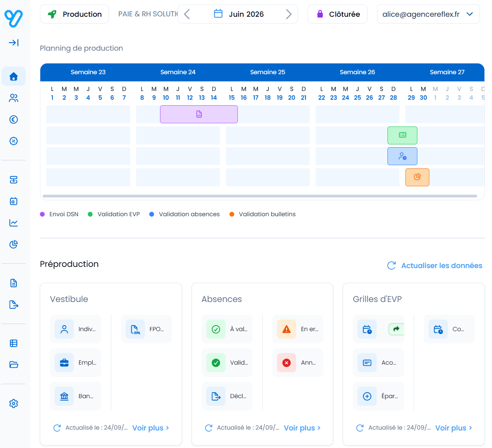Open the À val... absences tile
Screen dimensions: 492x448
point(227,329)
